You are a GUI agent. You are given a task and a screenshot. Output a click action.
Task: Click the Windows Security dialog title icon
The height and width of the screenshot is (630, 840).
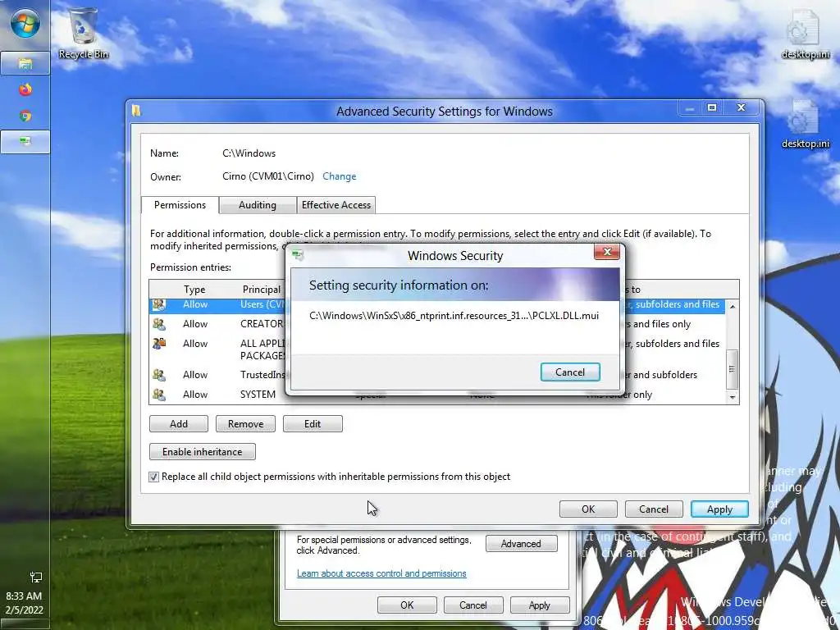[298, 256]
